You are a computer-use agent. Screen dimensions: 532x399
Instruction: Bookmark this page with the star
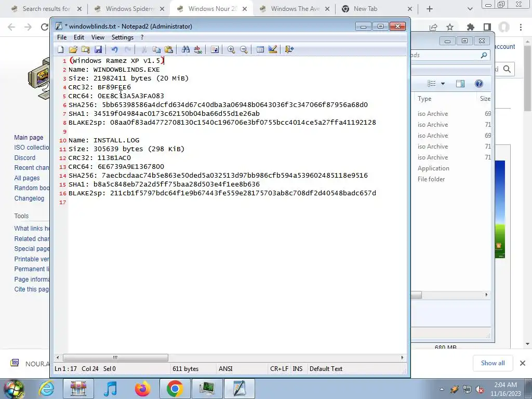(450, 27)
